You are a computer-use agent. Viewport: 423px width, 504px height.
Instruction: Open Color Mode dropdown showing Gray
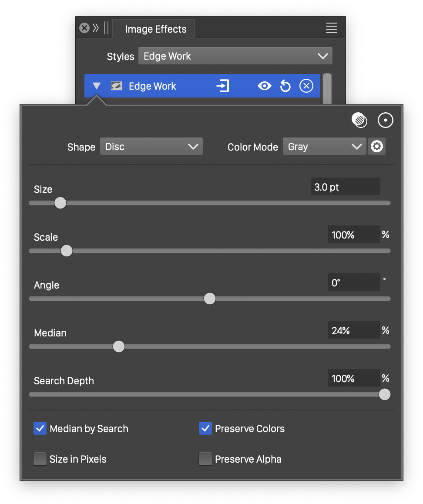(324, 147)
